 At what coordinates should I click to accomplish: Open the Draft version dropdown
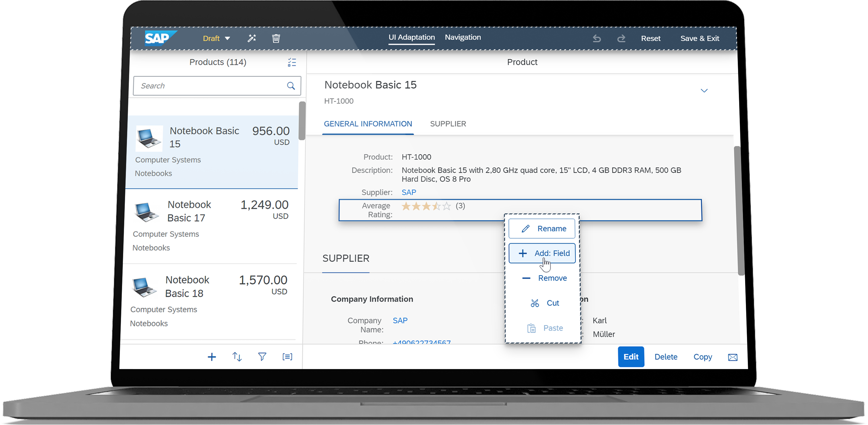click(x=216, y=38)
